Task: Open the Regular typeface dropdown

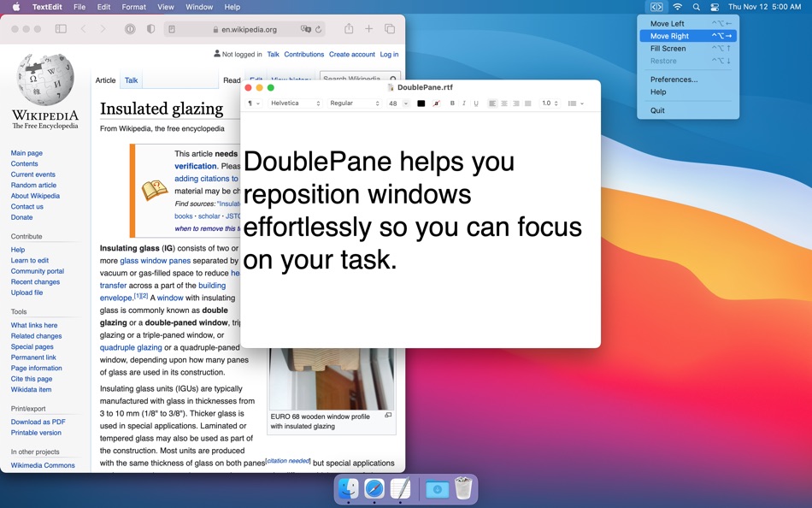Action: [x=353, y=103]
